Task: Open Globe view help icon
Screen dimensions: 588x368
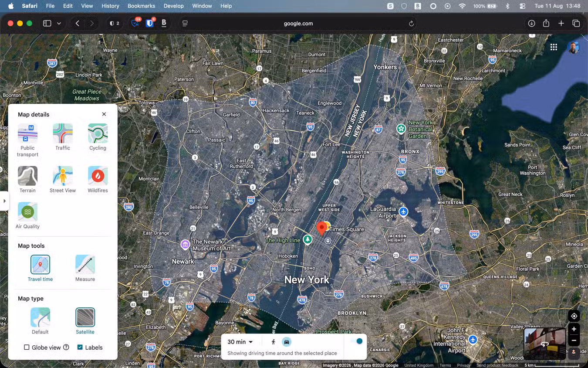Action: click(66, 348)
